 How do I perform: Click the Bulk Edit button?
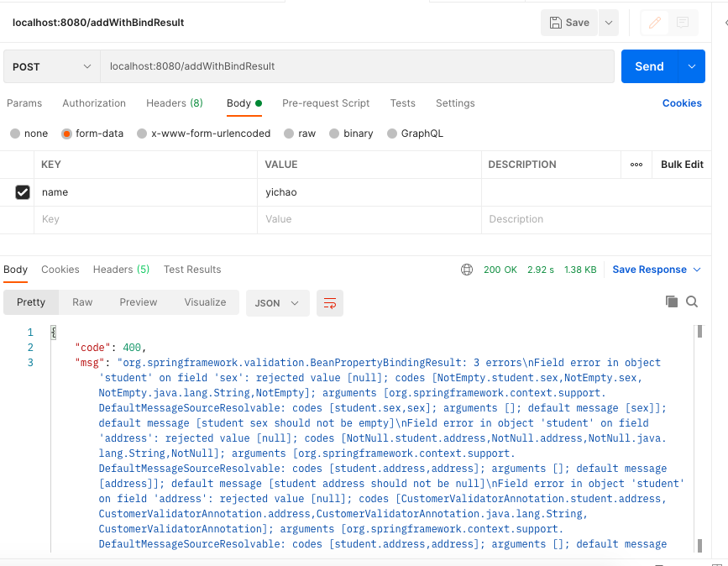(682, 165)
